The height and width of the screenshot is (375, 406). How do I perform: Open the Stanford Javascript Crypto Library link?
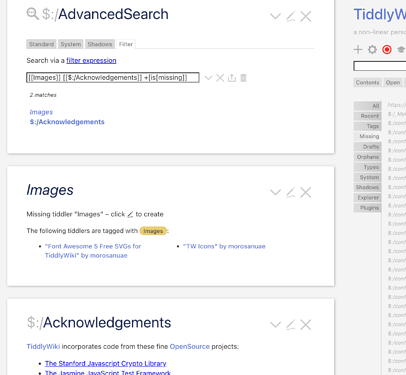[x=106, y=363]
